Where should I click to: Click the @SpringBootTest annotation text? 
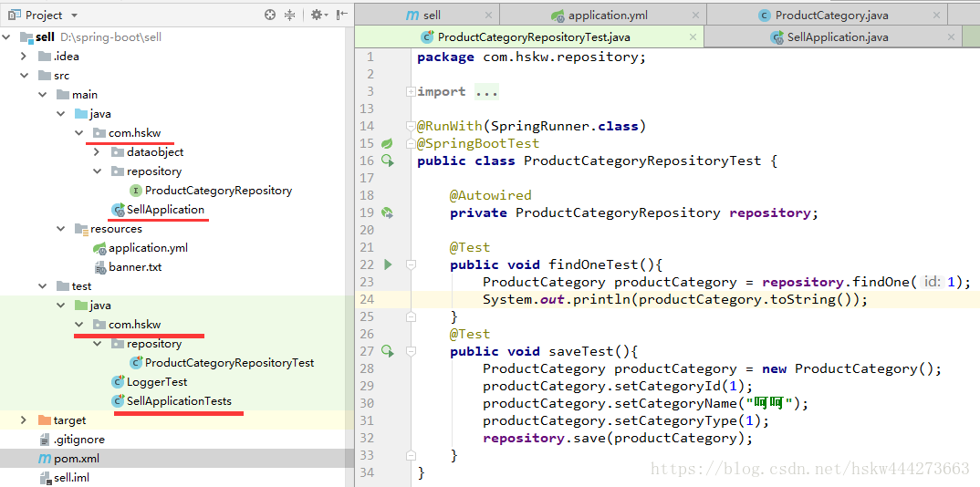tap(478, 143)
